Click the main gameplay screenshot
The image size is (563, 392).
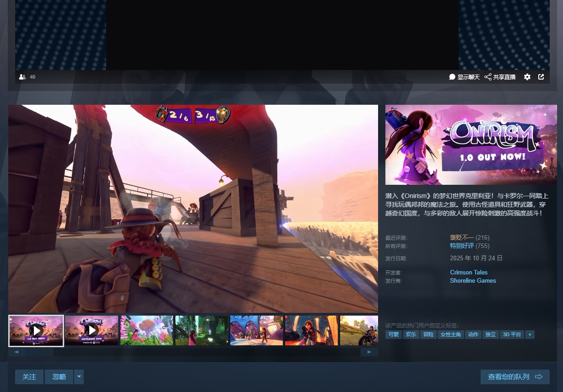(x=193, y=209)
